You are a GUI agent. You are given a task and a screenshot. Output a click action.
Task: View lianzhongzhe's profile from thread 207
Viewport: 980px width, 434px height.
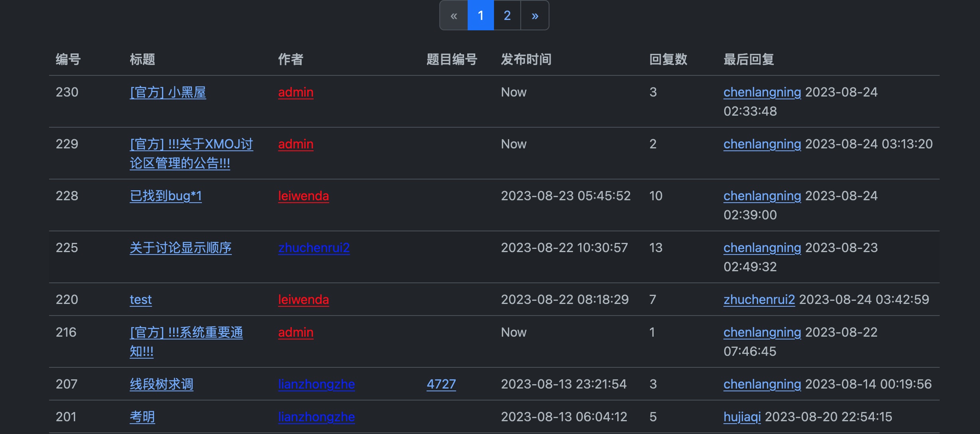(316, 384)
